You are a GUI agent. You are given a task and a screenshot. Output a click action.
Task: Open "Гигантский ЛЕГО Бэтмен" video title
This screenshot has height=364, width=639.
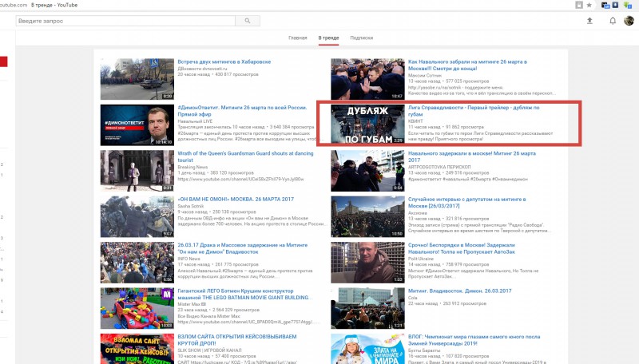click(244, 295)
